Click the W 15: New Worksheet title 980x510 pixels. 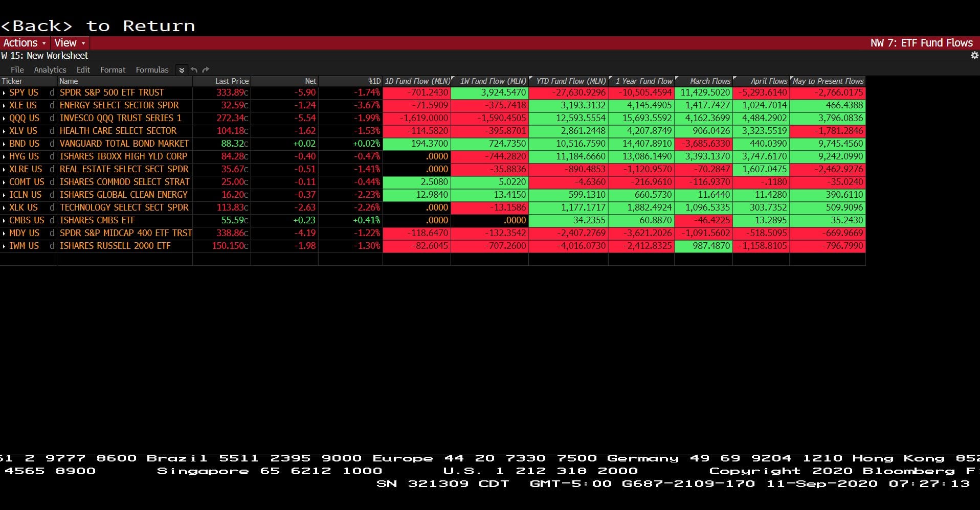click(x=44, y=56)
